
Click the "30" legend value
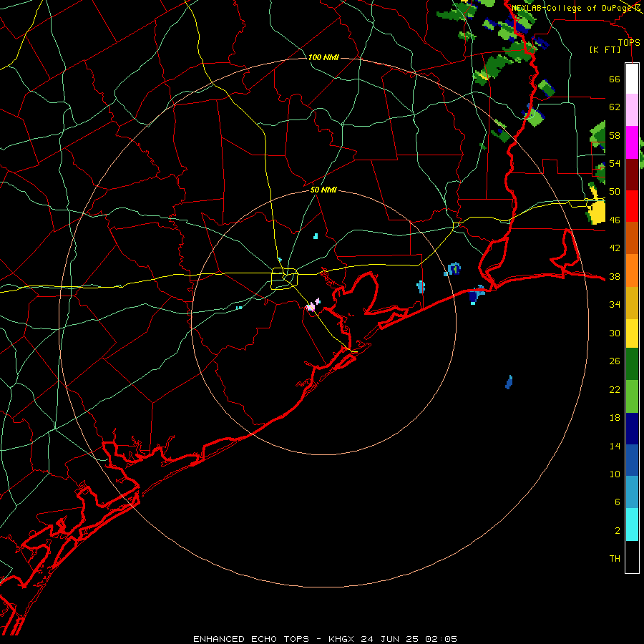tap(615, 333)
